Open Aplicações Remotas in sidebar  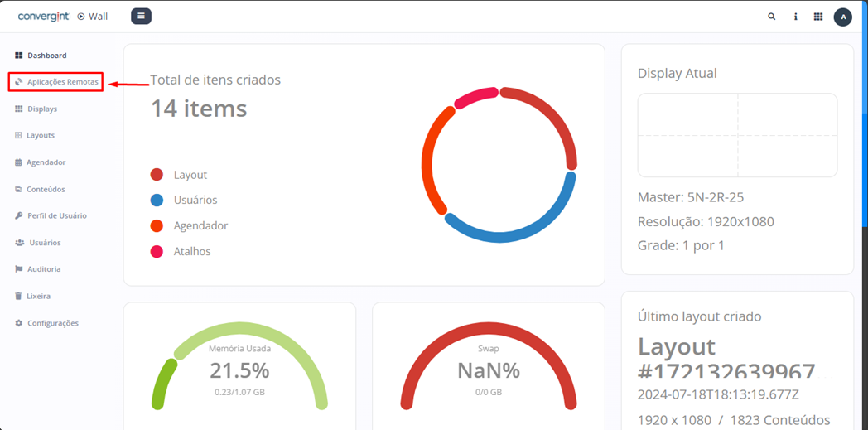(62, 82)
